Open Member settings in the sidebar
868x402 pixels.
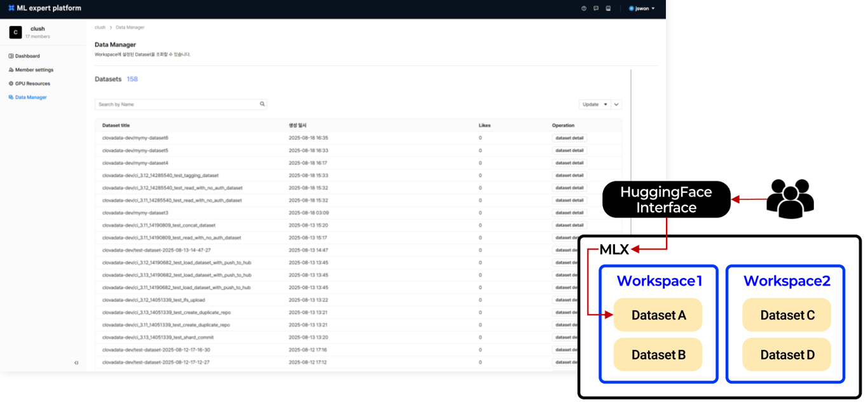(31, 70)
